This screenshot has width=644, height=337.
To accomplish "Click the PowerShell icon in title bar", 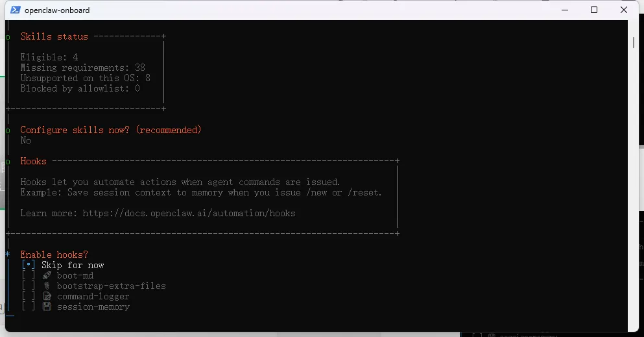I will coord(15,10).
